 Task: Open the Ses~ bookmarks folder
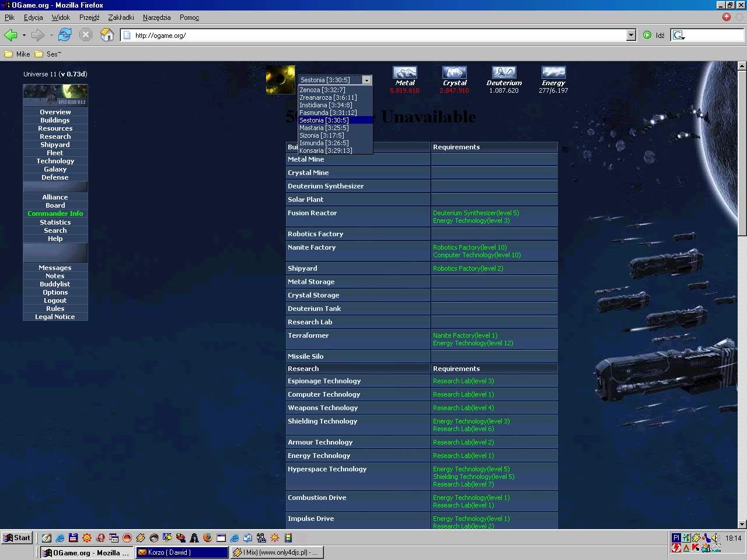point(47,54)
